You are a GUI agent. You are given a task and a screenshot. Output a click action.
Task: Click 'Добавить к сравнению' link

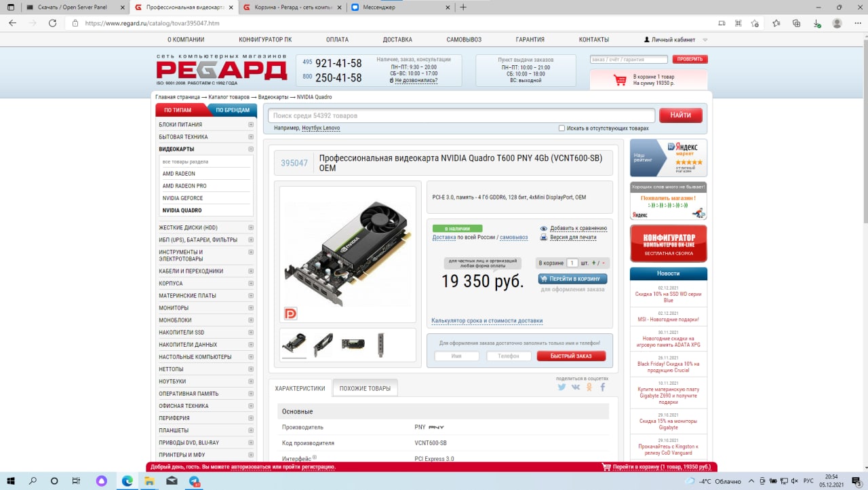tap(578, 229)
